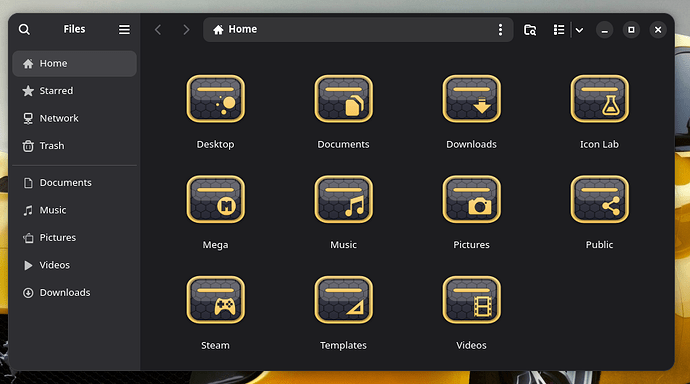Select the Pictures folder icon in grid

(471, 199)
